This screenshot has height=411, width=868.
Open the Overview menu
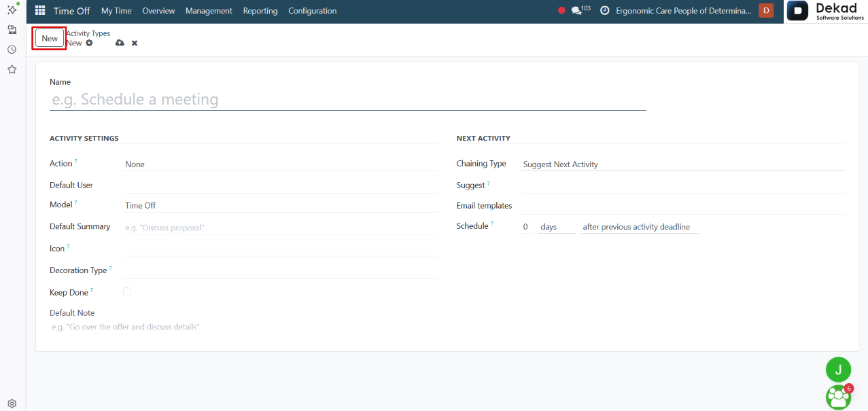point(158,11)
